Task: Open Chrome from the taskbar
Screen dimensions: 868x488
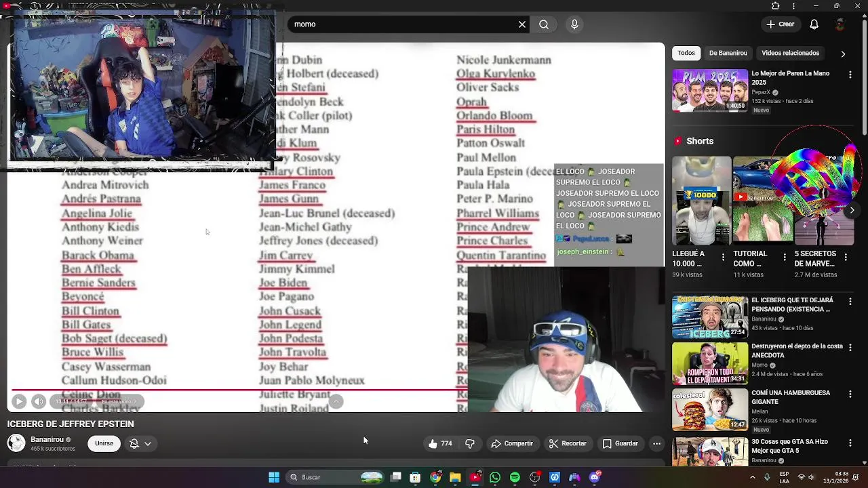Action: 435,477
